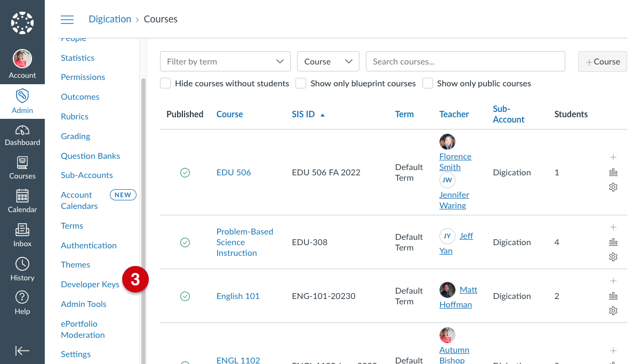
Task: View statistics for EDU 506 course
Action: (x=613, y=172)
